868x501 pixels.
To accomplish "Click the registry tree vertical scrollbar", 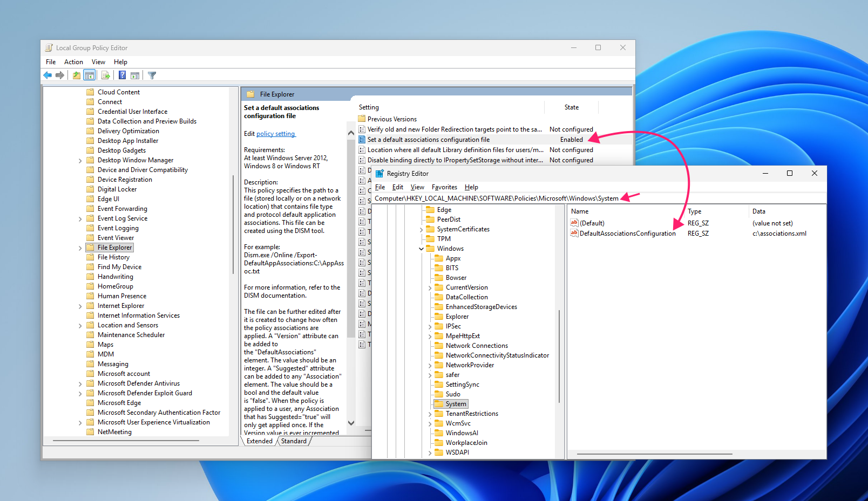I will tap(559, 356).
